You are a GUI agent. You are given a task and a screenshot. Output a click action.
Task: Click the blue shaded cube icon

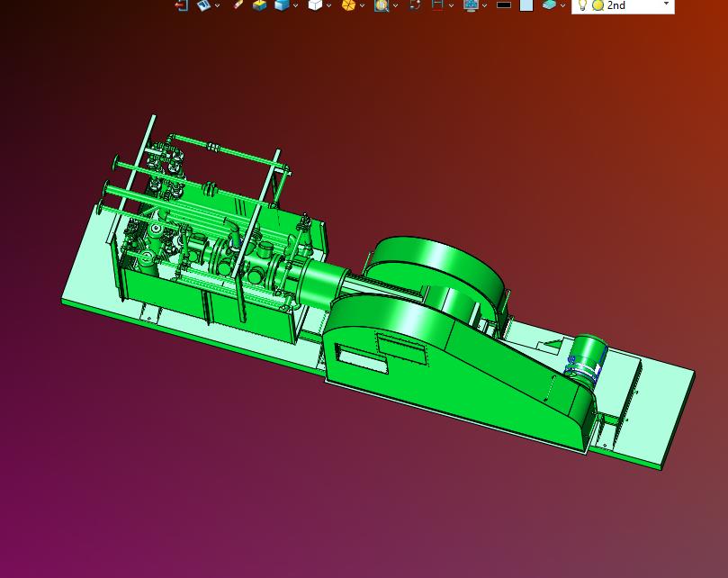coord(282,5)
